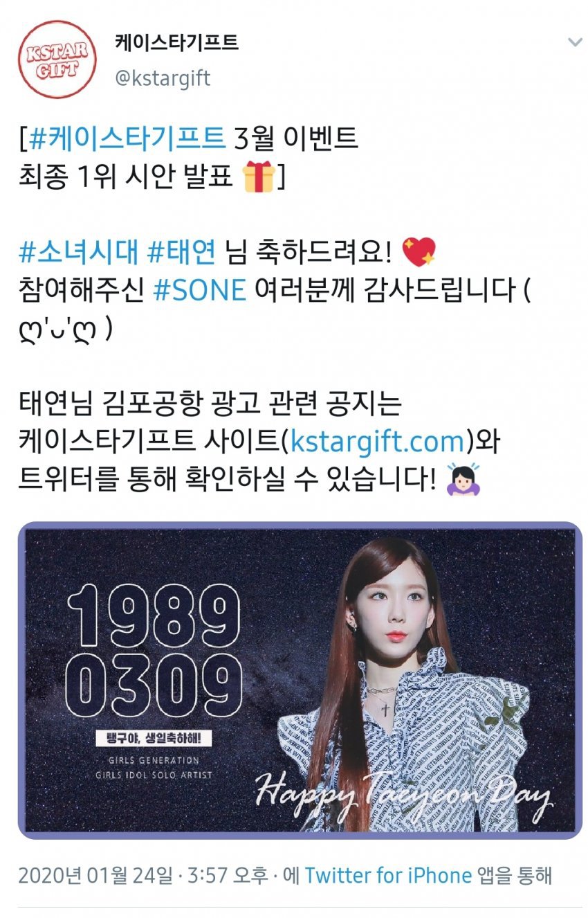Image resolution: width=588 pixels, height=918 pixels.
Task: Visit the kstargift.com link
Action: (377, 442)
